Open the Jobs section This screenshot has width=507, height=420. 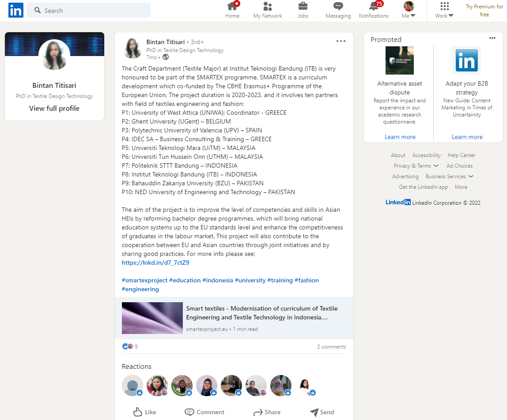click(x=303, y=10)
